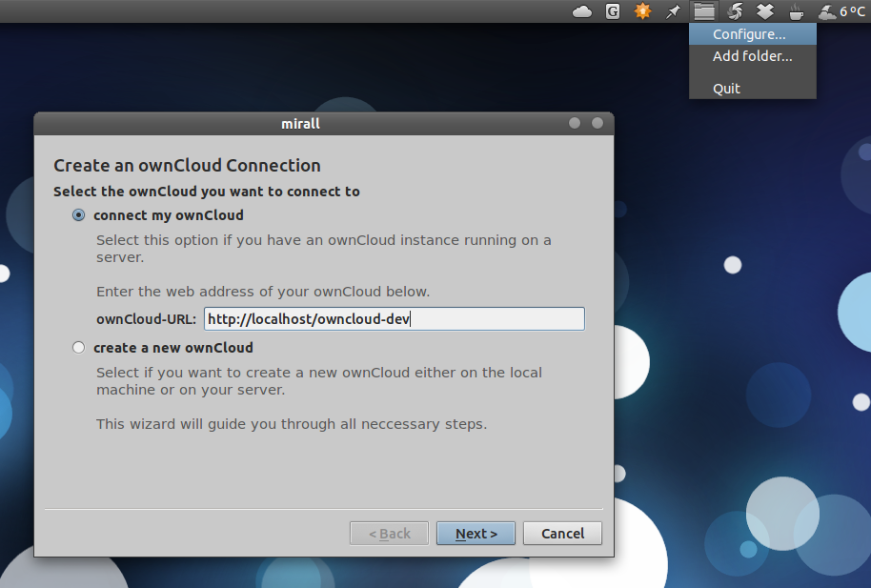Click the pushpin icon in the tray
The height and width of the screenshot is (588, 871).
click(x=673, y=11)
